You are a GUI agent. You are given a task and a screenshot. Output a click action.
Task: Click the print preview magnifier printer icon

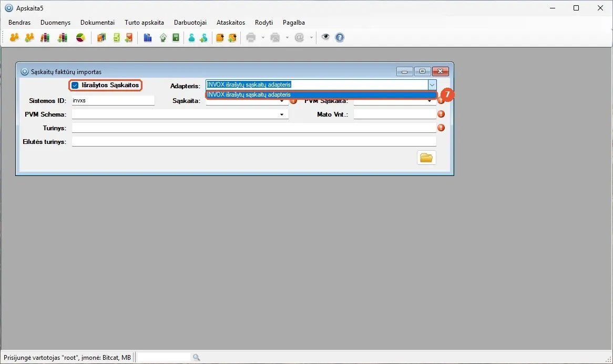tap(275, 37)
